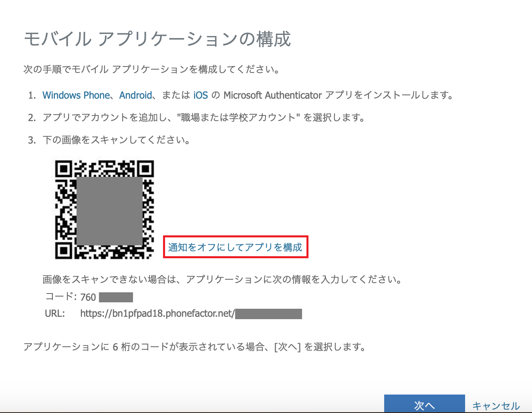
Task: Open the Windows Phone app link
Action: [76, 95]
